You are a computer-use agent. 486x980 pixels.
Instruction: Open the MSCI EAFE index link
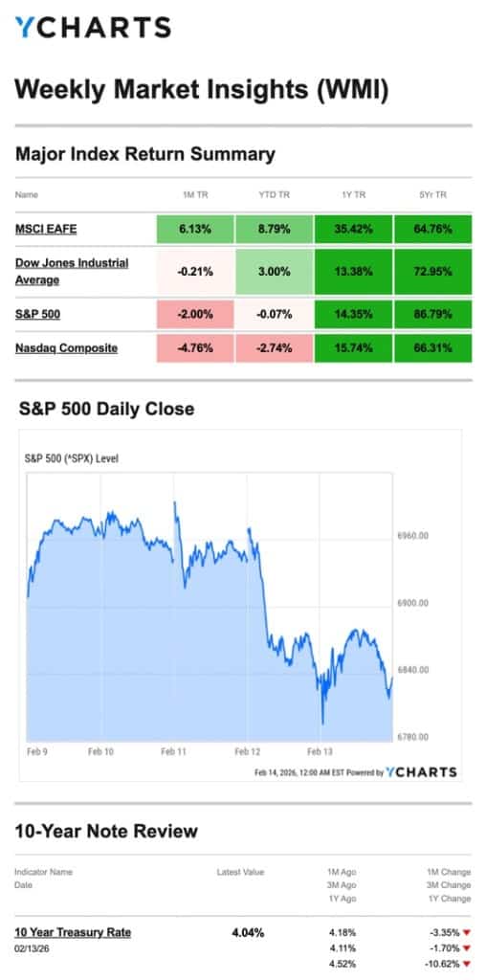46,229
